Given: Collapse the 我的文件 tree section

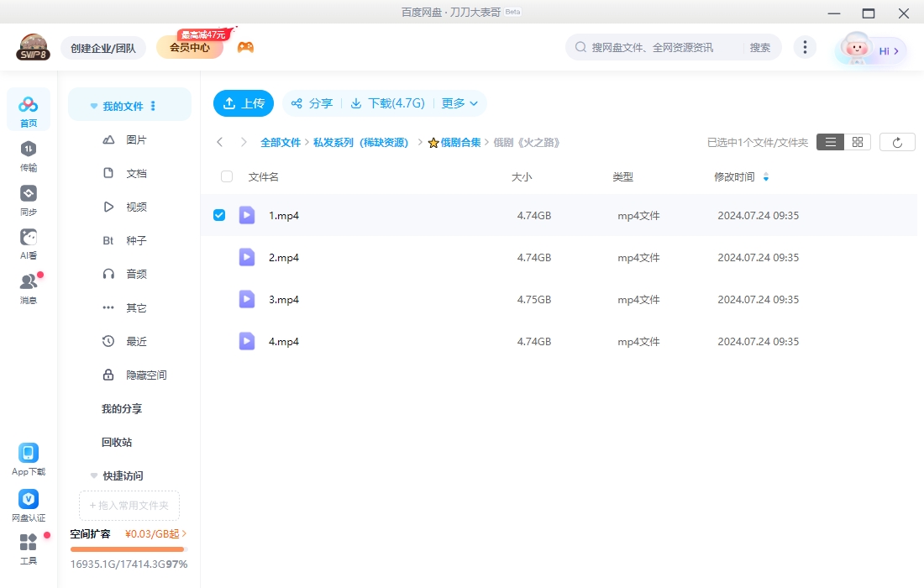Looking at the screenshot, I should click(x=94, y=107).
